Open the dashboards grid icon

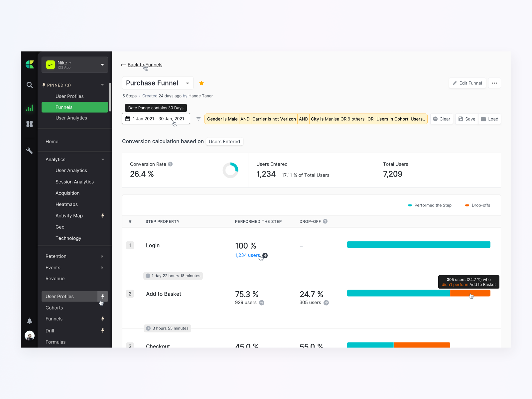point(29,124)
